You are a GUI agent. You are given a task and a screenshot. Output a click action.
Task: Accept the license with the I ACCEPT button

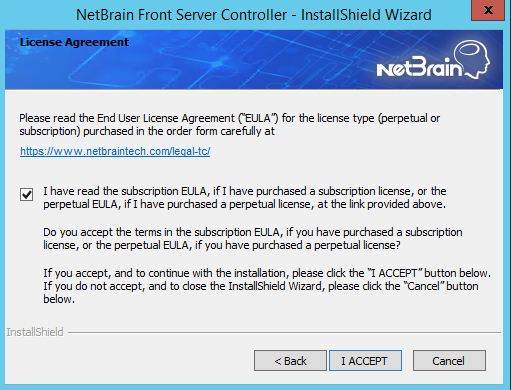365,361
